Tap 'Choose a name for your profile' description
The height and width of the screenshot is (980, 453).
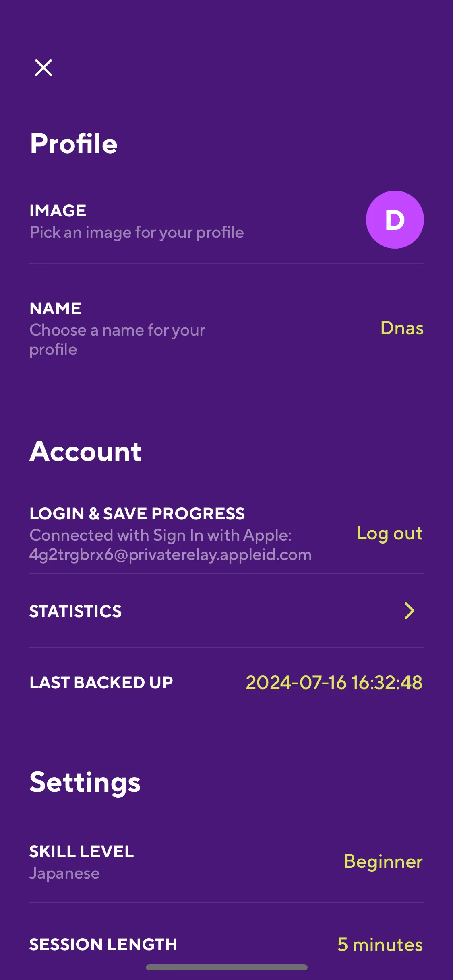click(117, 340)
